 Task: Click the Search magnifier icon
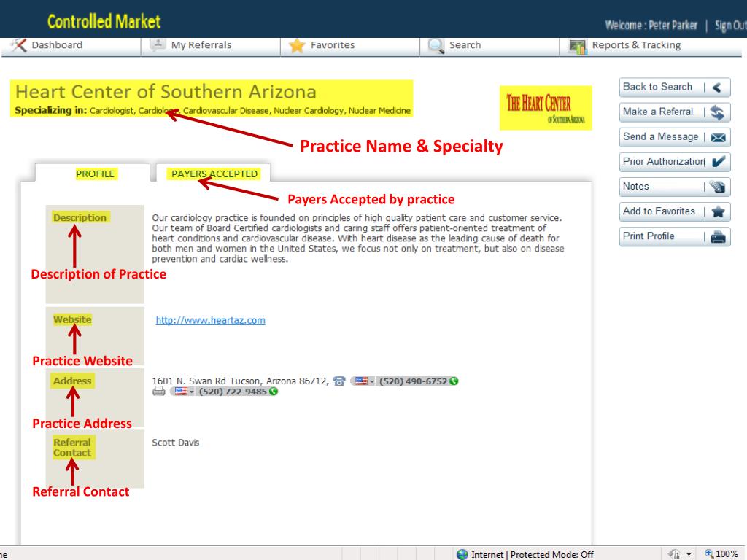point(436,46)
